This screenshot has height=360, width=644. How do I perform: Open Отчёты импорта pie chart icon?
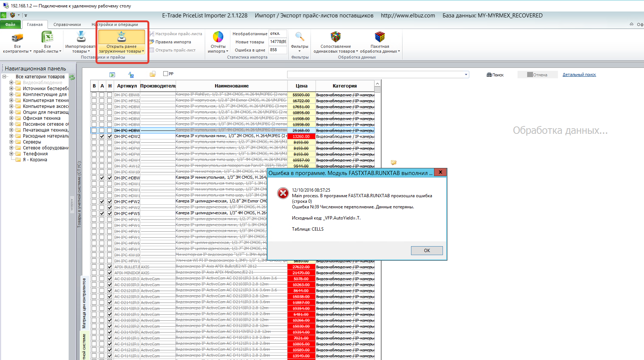218,37
